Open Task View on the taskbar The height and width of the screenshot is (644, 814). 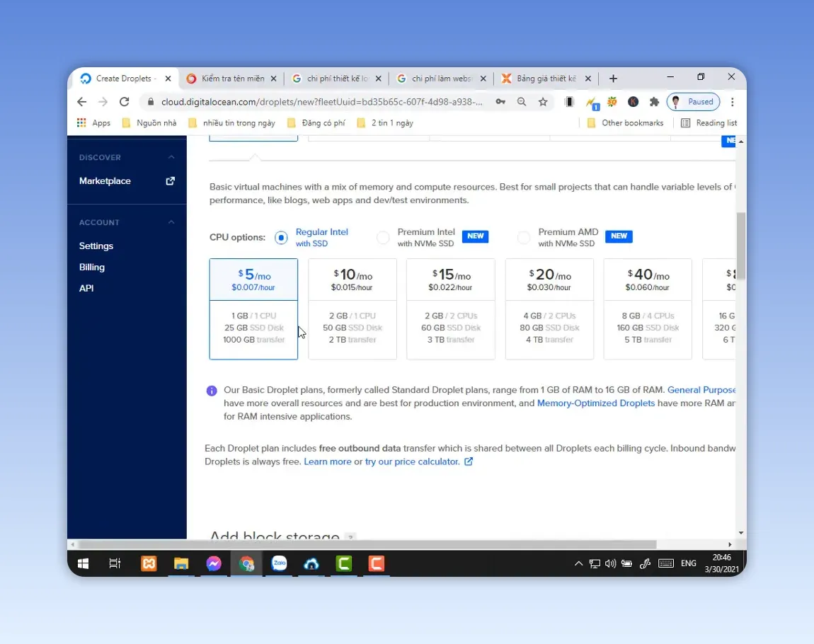coord(115,563)
